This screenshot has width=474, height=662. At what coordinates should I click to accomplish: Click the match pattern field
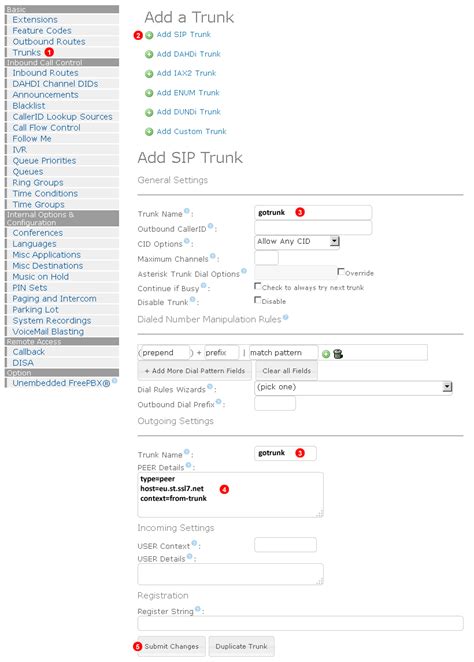pyautogui.click(x=283, y=353)
